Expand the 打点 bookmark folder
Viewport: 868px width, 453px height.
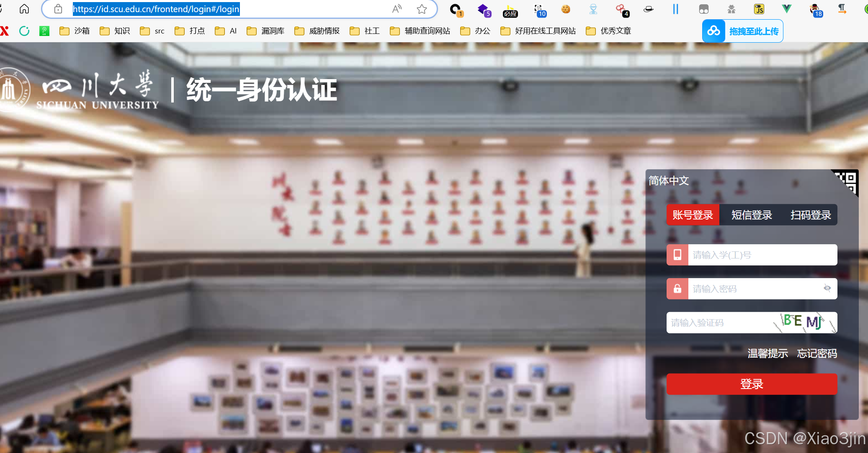[x=190, y=31]
